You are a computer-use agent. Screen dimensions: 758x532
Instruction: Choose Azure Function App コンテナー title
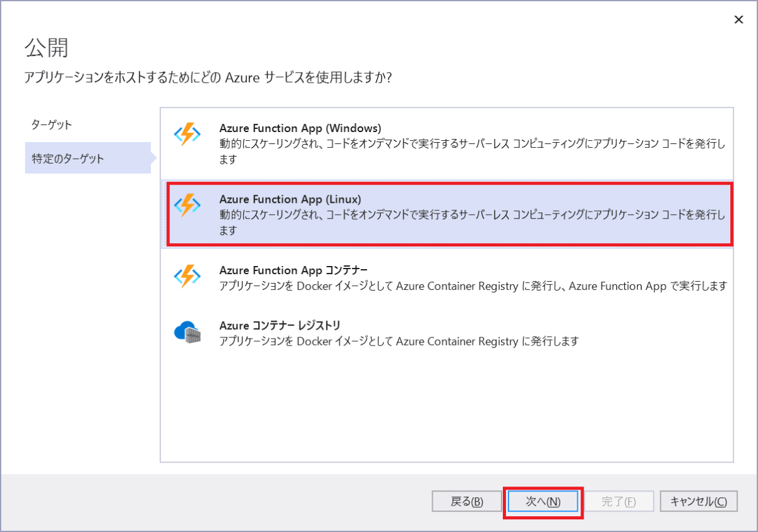coord(293,270)
